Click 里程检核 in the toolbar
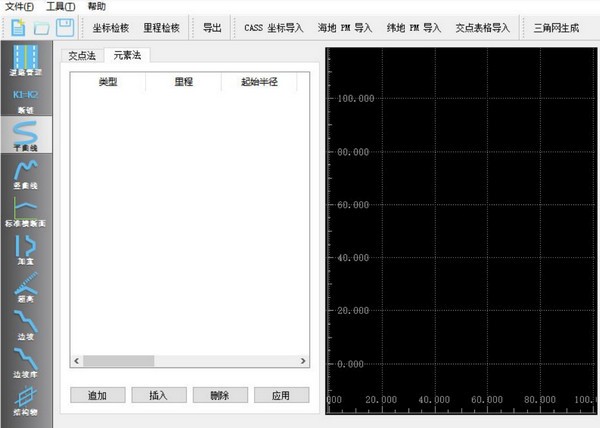 [161, 28]
